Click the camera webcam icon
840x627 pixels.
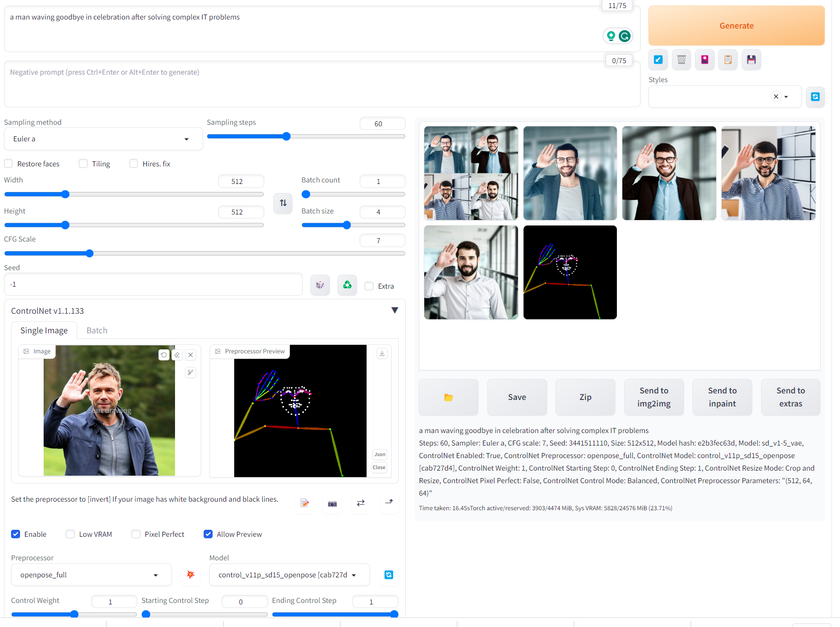332,503
